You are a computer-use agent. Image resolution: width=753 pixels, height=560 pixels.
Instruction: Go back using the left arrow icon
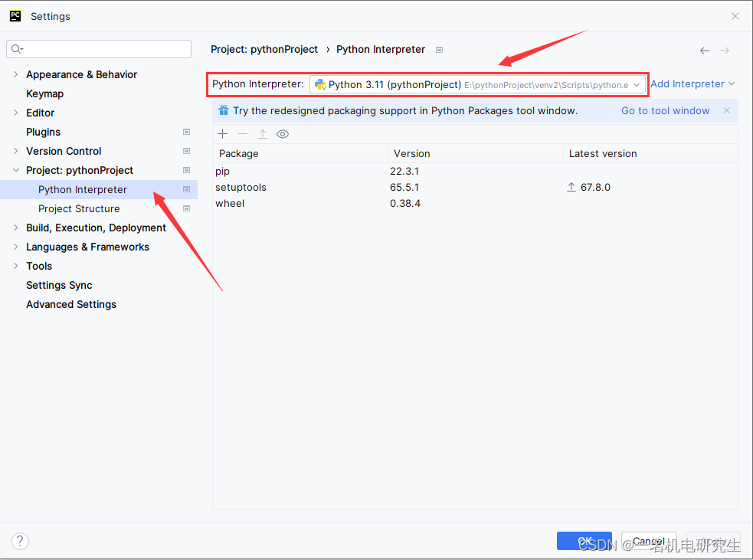pyautogui.click(x=705, y=51)
